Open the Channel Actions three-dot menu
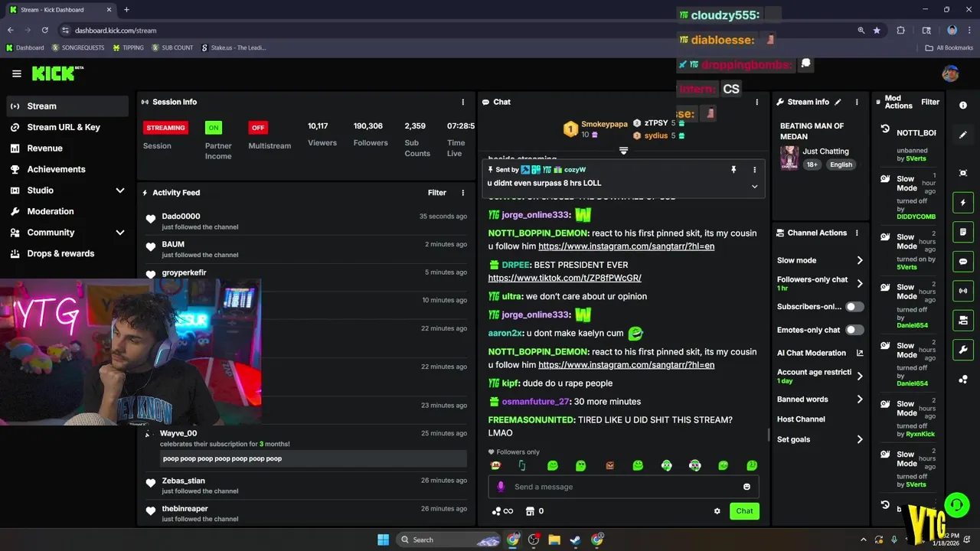This screenshot has width=980, height=551. (x=857, y=233)
